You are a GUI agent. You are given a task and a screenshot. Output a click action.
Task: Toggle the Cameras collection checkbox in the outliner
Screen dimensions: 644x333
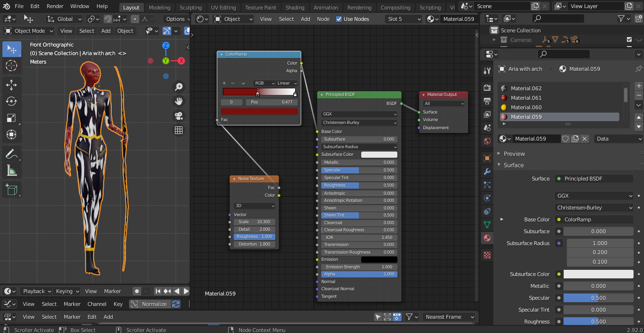click(x=629, y=40)
